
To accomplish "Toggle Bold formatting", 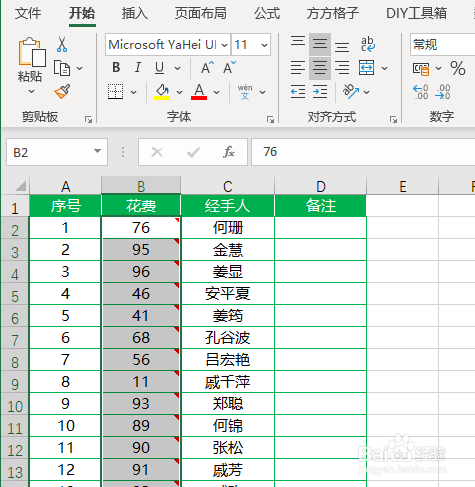I will pyautogui.click(x=116, y=68).
